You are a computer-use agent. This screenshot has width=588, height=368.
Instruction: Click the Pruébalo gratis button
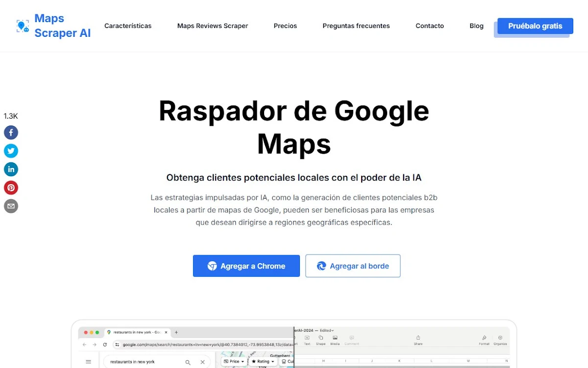535,26
